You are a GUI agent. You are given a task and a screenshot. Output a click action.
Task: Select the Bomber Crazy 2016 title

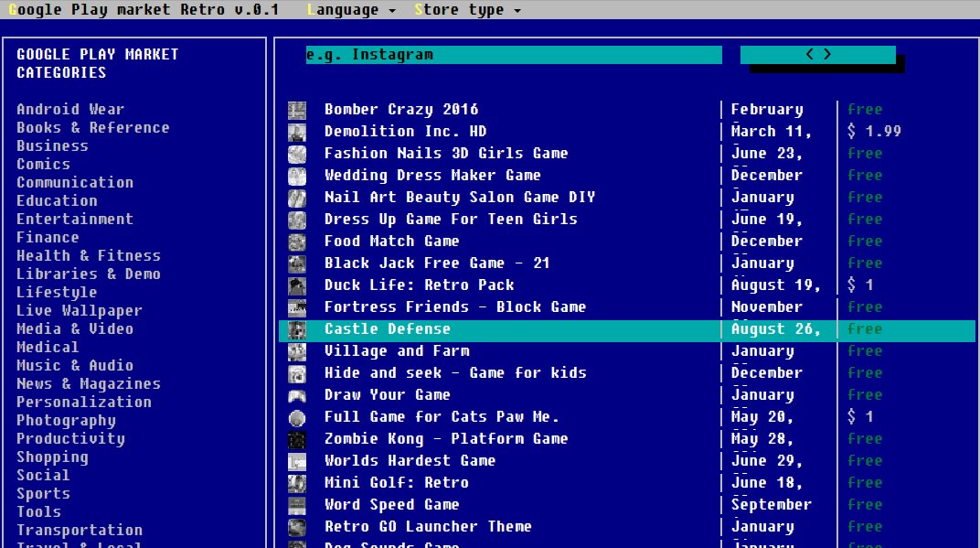(401, 110)
